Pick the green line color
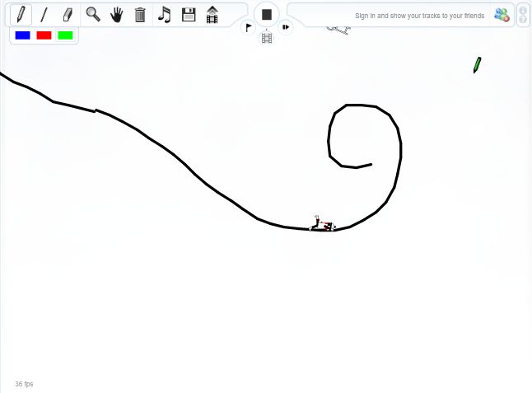Image resolution: width=532 pixels, height=393 pixels. [66, 35]
